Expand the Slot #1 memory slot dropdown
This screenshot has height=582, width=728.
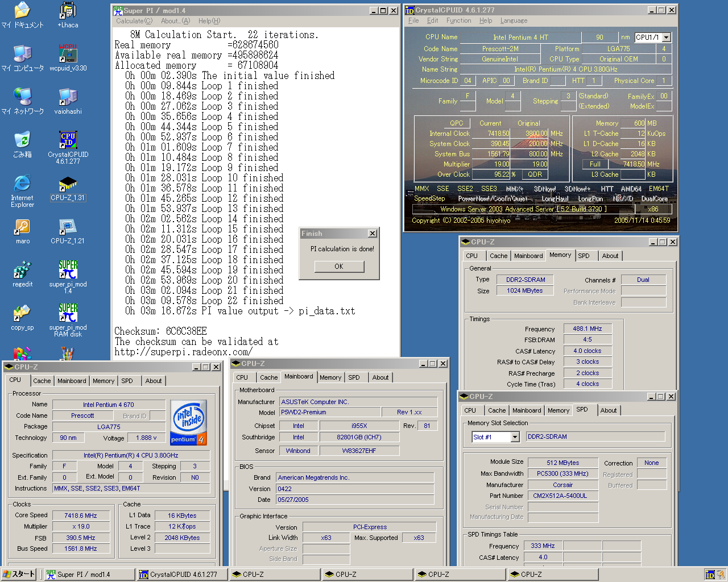(515, 437)
